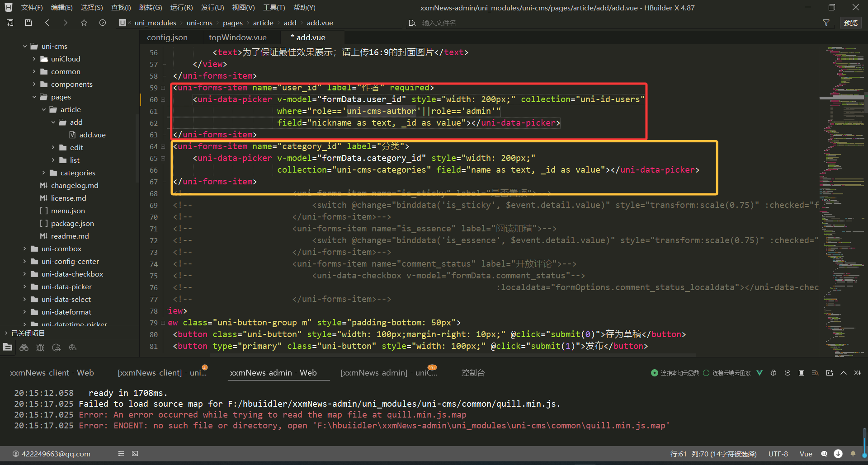
Task: Click UTF-8 encoding in status bar
Action: click(x=778, y=454)
